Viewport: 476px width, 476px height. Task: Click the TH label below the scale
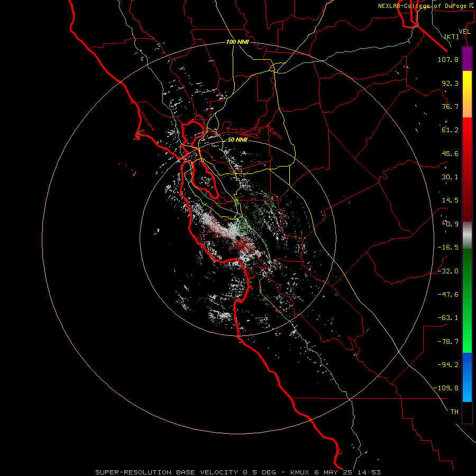pyautogui.click(x=454, y=412)
